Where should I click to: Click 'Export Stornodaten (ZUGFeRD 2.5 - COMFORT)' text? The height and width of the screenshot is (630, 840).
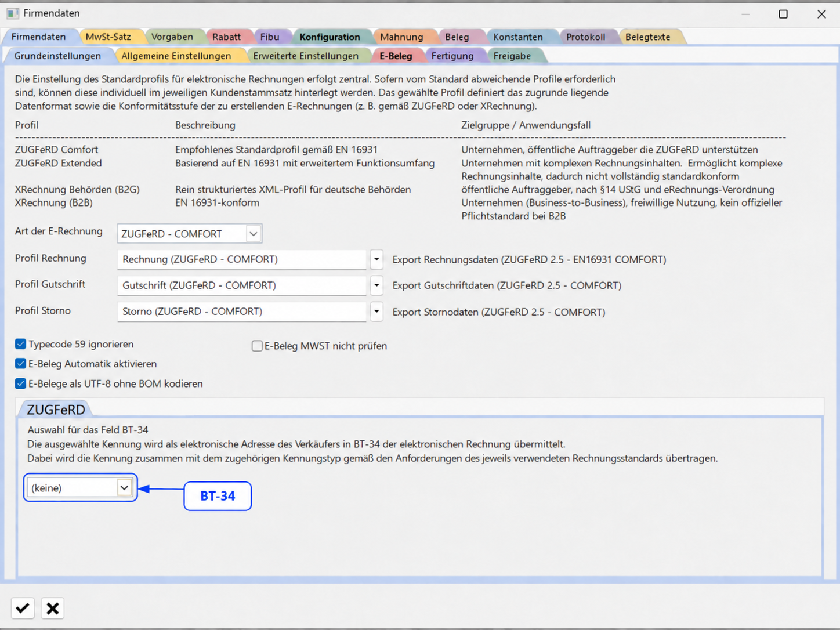pos(499,312)
